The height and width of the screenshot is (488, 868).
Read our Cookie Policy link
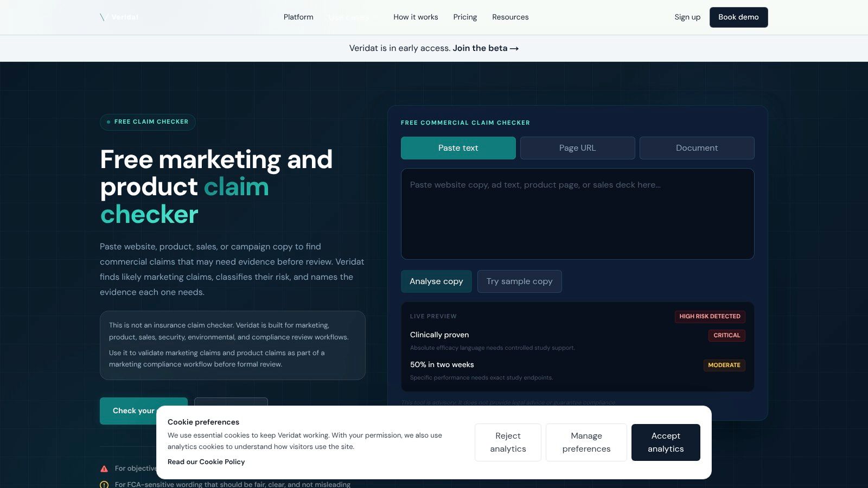pos(206,462)
